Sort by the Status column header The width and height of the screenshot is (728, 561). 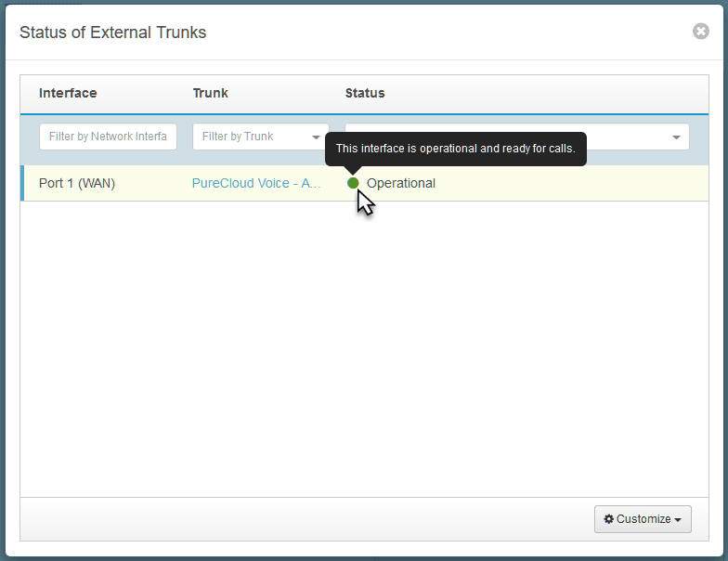coord(365,93)
